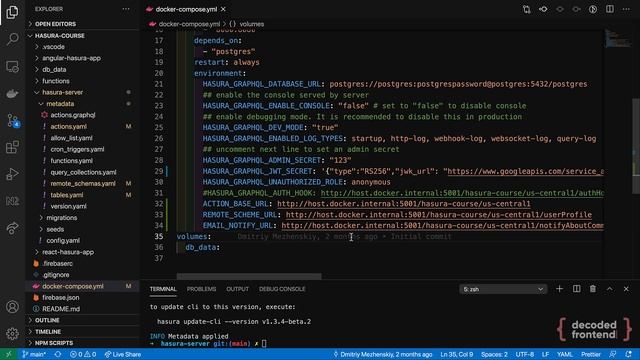Screen dimensions: 640x360
Task: Click UTF-8 encoding status item
Action: click(524, 354)
